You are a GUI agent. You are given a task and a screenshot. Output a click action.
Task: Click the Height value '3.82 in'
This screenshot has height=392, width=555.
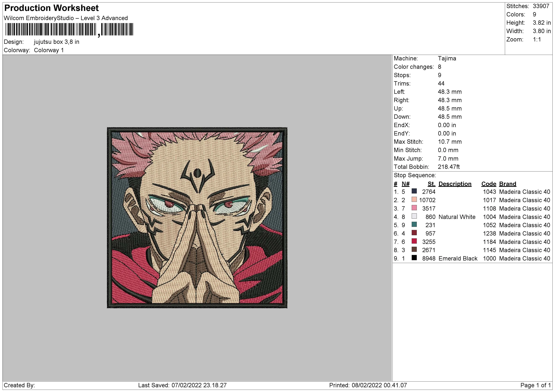(542, 23)
